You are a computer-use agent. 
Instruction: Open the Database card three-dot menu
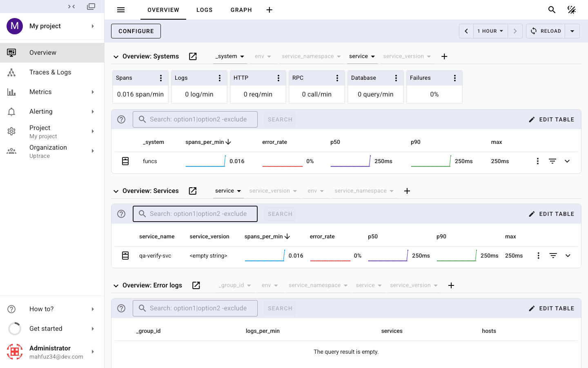(396, 78)
